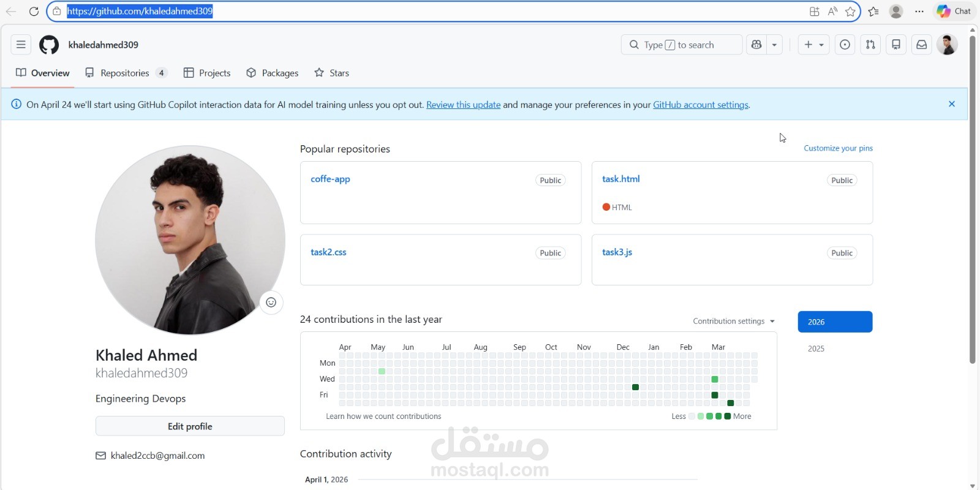The width and height of the screenshot is (980, 490).
Task: Click the December dark green contribution square
Action: (635, 387)
